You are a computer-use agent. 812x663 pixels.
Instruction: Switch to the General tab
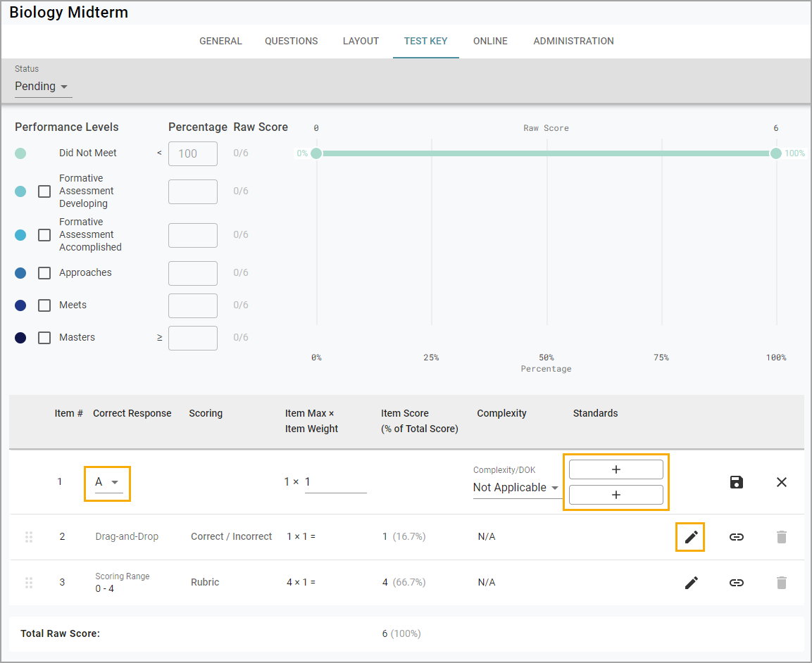click(220, 41)
